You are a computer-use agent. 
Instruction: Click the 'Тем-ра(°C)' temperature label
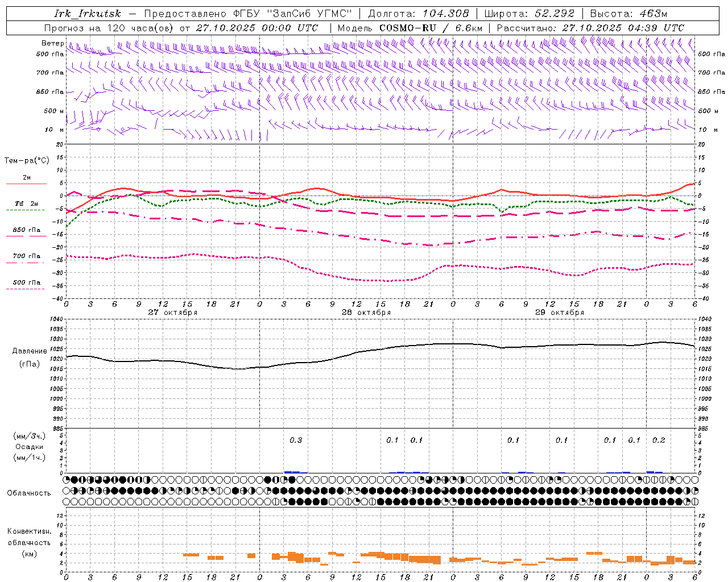coord(27,161)
